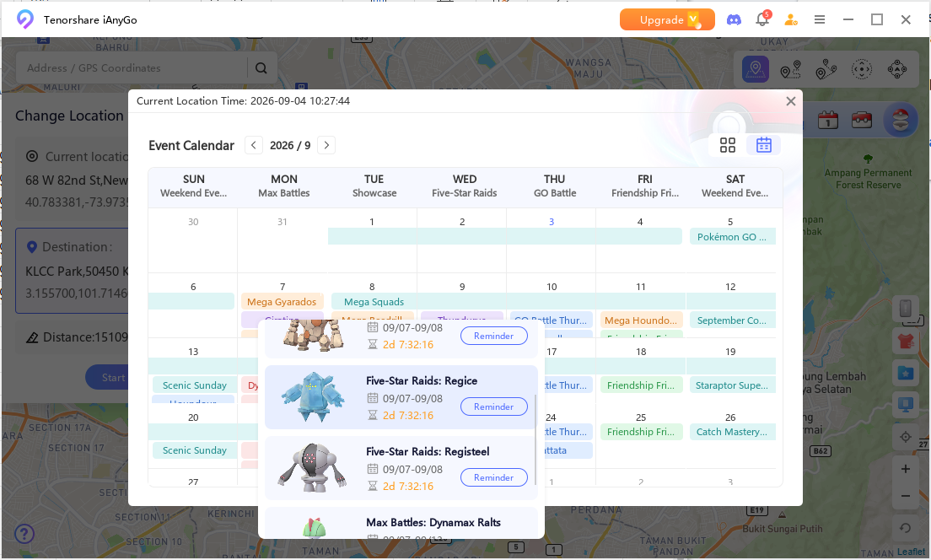Screen dimensions: 931x560
Task: Open Staraptor Supe... event on day 19
Action: (x=732, y=385)
